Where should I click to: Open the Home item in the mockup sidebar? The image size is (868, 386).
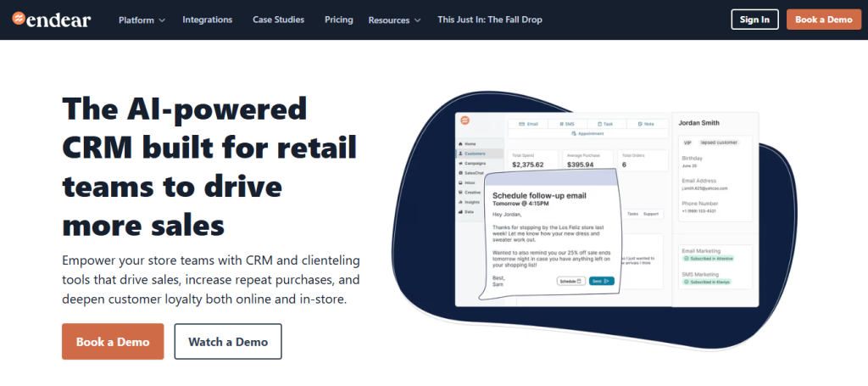pos(470,144)
